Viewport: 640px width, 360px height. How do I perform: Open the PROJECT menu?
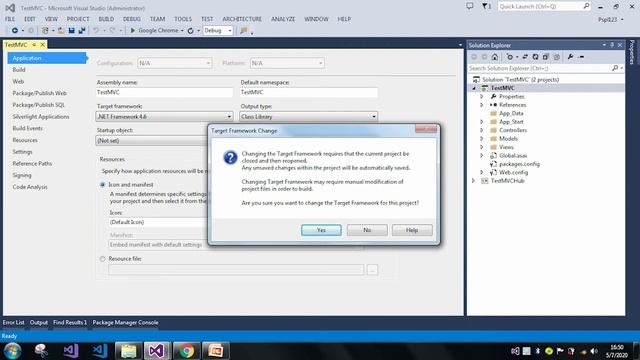(x=78, y=19)
